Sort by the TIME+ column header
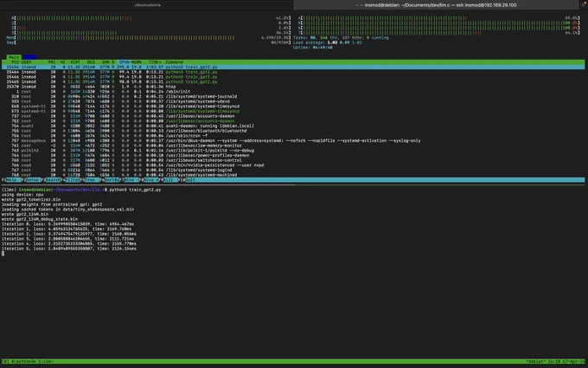The image size is (588, 368). pos(155,62)
